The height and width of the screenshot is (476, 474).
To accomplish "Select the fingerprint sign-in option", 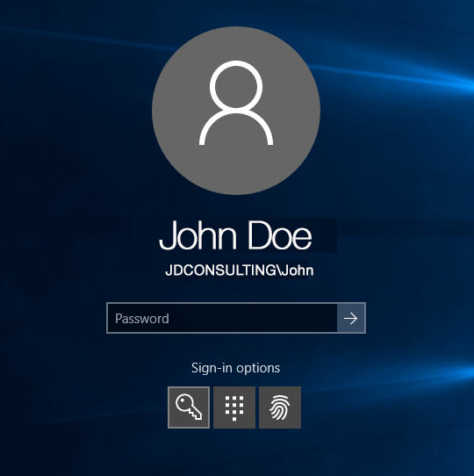I will [280, 407].
